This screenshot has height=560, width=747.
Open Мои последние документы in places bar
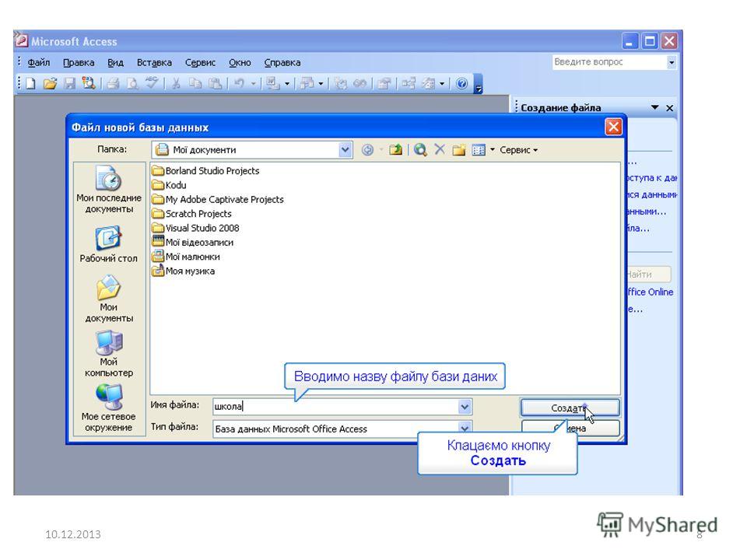[109, 189]
